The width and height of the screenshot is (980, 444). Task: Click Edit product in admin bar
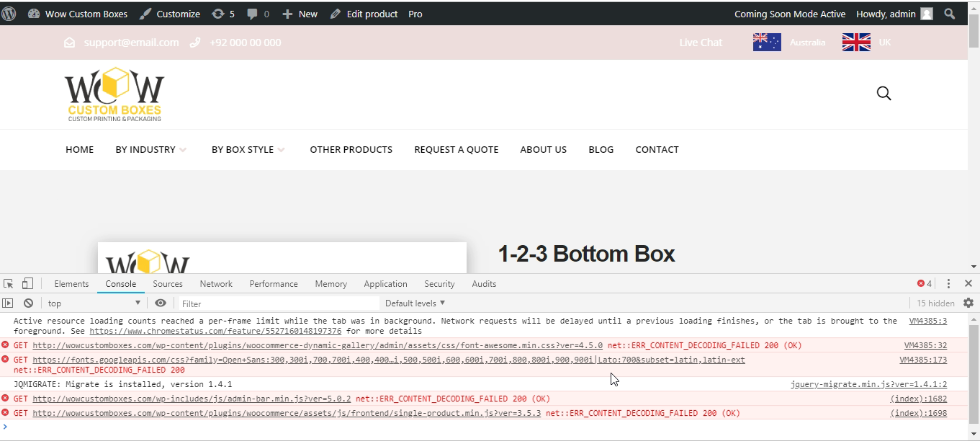coord(364,14)
